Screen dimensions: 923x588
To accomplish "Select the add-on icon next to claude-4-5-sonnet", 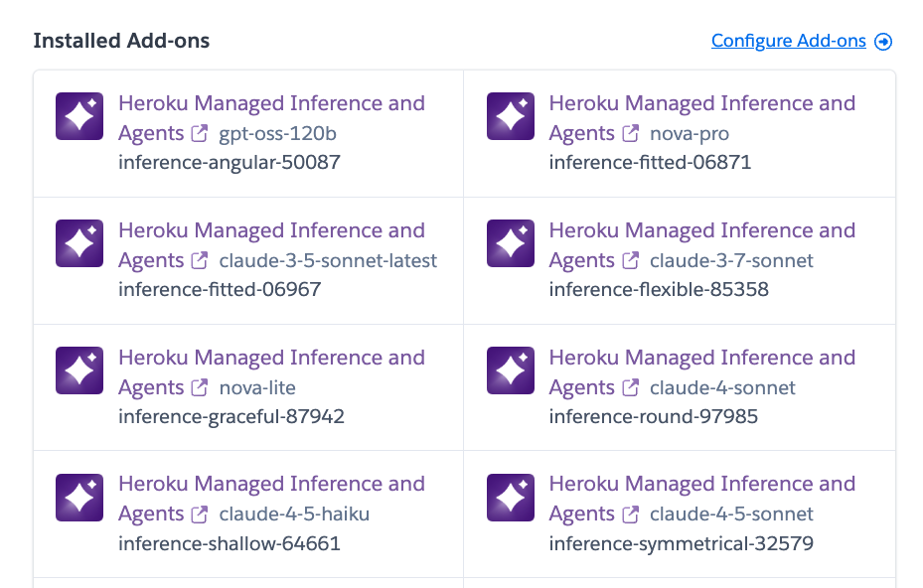I will [x=510, y=498].
